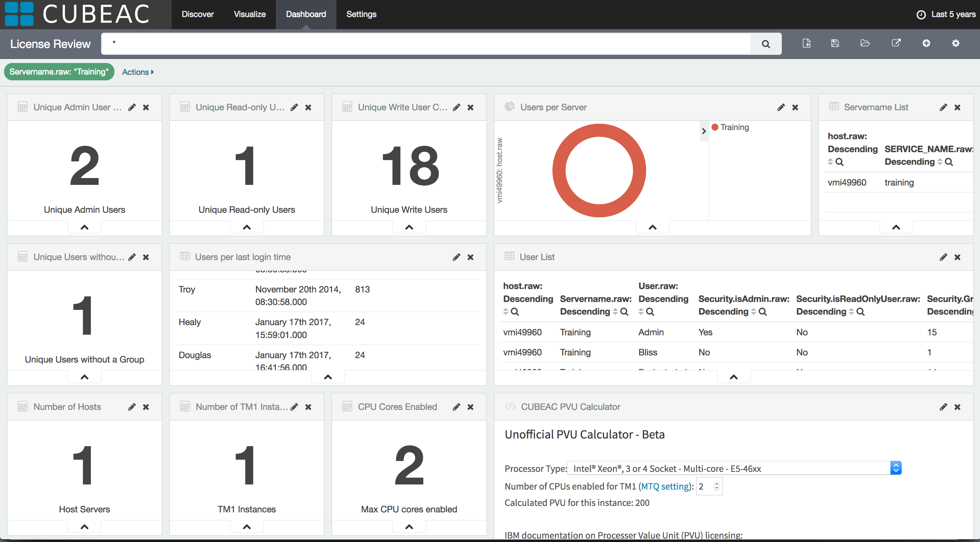Click the Add Visualization plus icon
The width and height of the screenshot is (980, 542).
click(926, 43)
